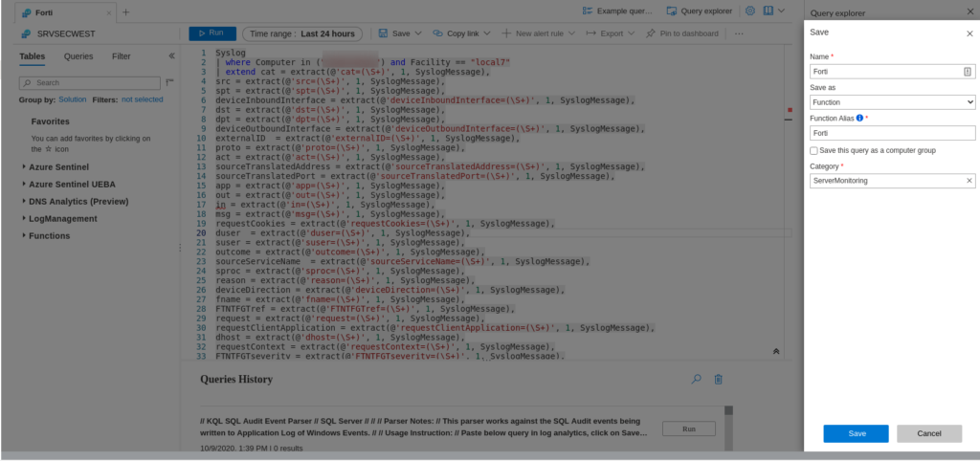The image size is (980, 461).
Task: Click the red marker in editor minimap
Action: pyautogui.click(x=790, y=109)
